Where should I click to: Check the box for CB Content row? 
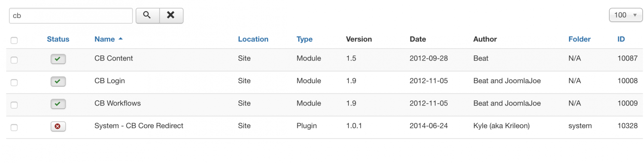tap(14, 60)
